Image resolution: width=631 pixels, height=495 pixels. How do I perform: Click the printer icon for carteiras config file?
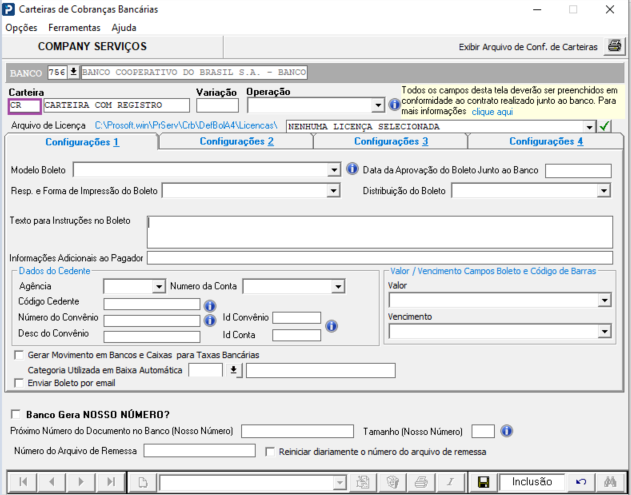coord(615,46)
